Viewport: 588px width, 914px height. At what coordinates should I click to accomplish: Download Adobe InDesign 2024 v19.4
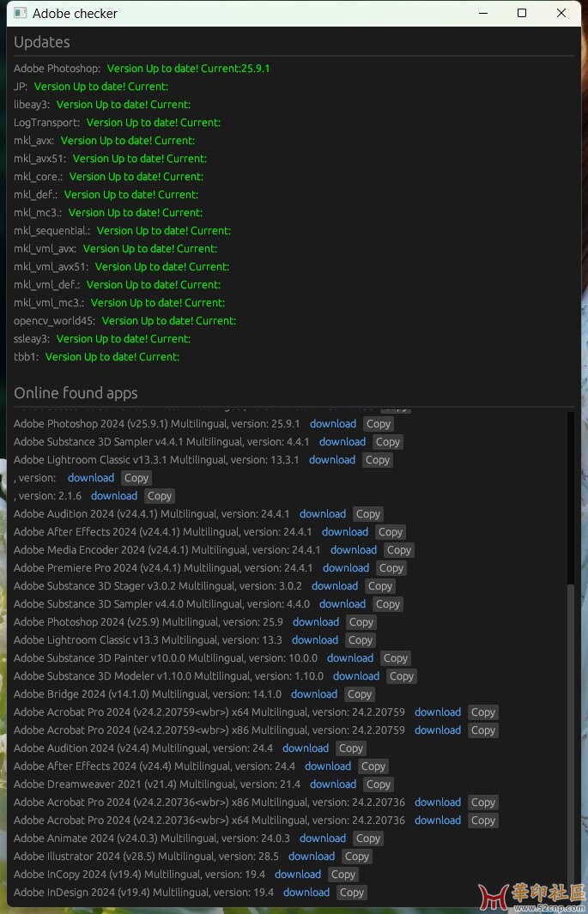tap(306, 893)
